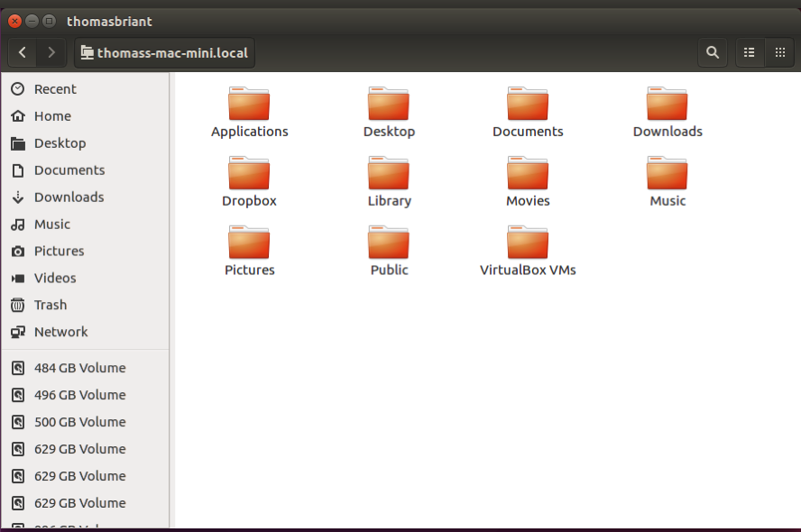Viewport: 801px width, 532px height.
Task: Mount the 500 GB Volume
Action: pos(86,422)
